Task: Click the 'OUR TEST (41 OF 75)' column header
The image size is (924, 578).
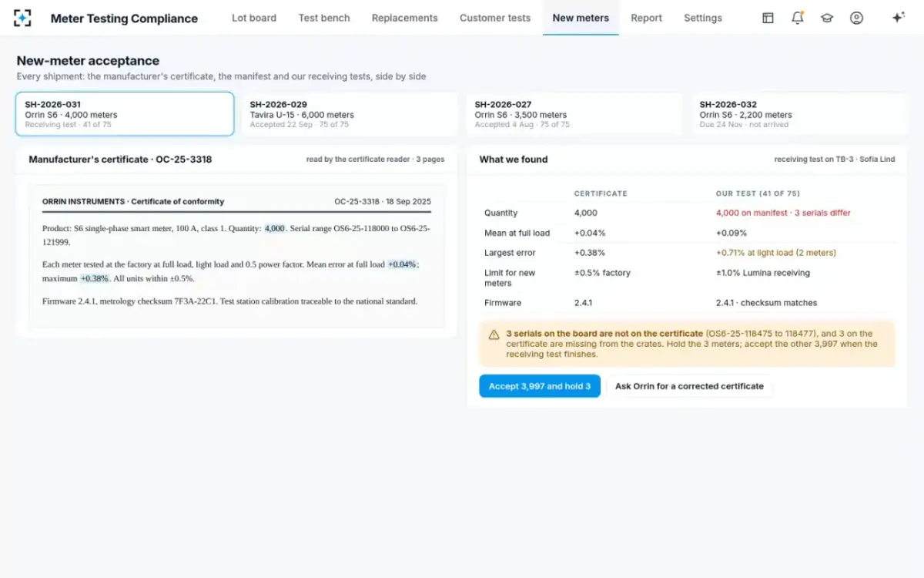Action: tap(758, 193)
